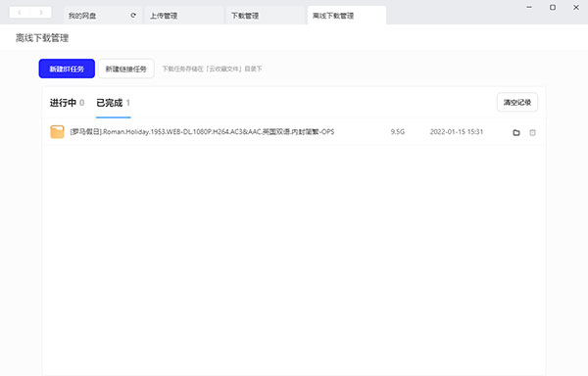Screen dimensions: 588x376
Task: Open the downloaded folder location icon
Action: [516, 132]
